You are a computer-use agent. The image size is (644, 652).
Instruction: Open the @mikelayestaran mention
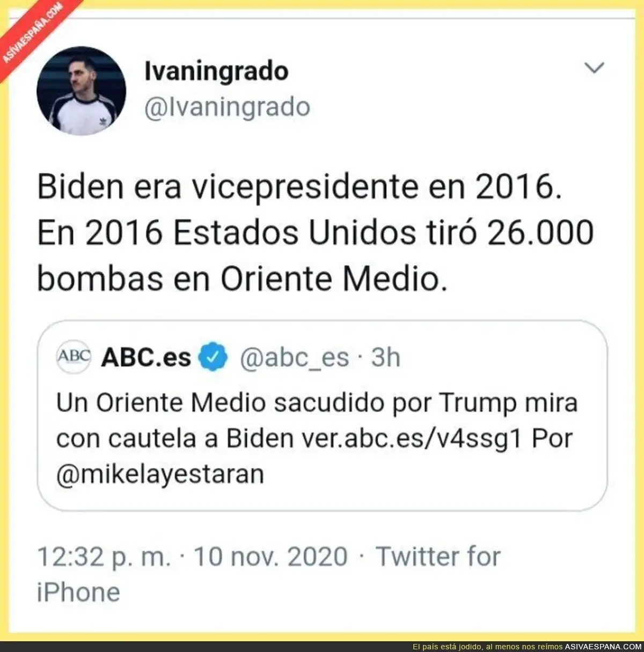coord(160,474)
